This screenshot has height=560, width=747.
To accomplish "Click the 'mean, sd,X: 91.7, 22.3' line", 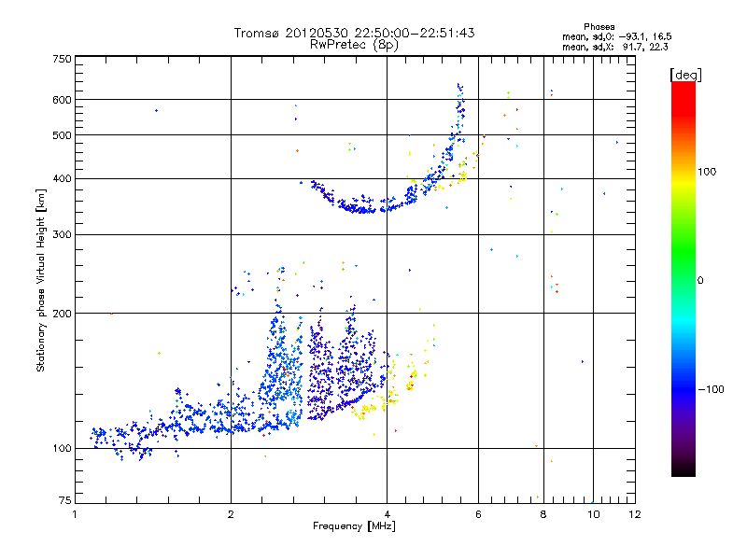I will pyautogui.click(x=615, y=47).
